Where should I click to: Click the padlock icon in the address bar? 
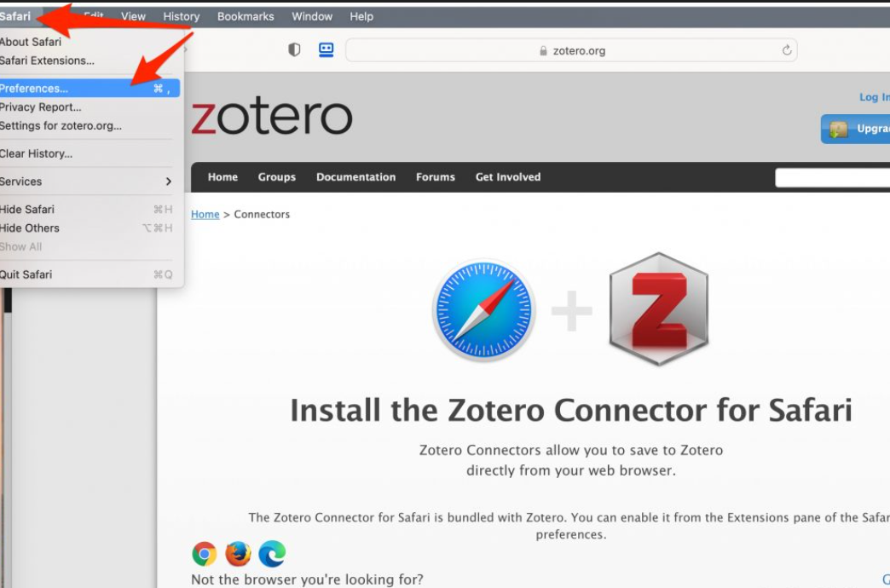543,50
